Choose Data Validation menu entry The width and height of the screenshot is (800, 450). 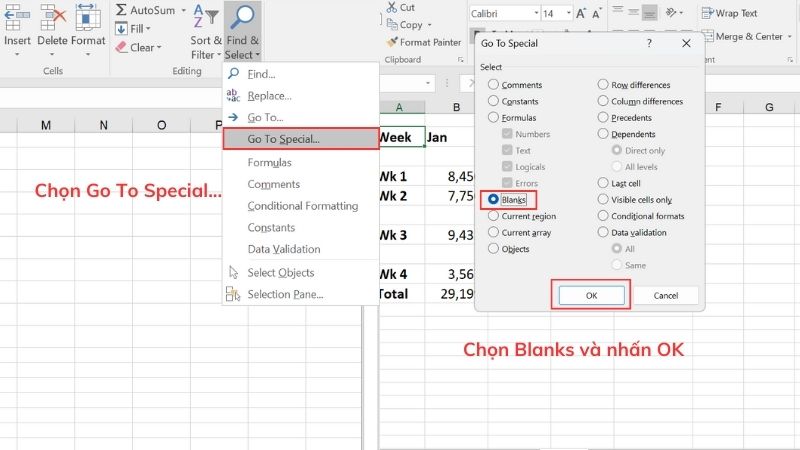[301, 249]
